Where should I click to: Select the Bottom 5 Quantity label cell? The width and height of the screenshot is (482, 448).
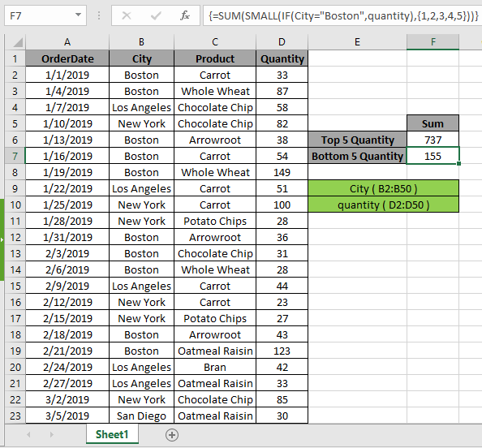(x=357, y=156)
